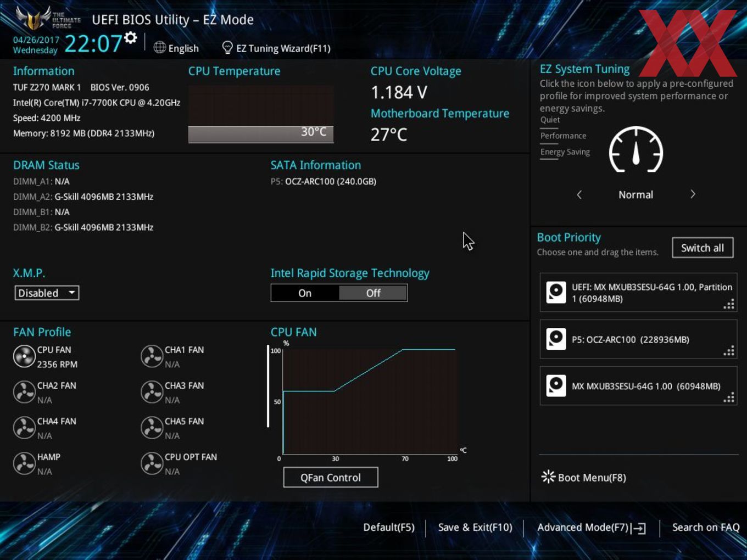Click DIMM_A2 G-Skill 4096MB 2133MHz row
Viewport: 747px width, 560px height.
click(83, 197)
